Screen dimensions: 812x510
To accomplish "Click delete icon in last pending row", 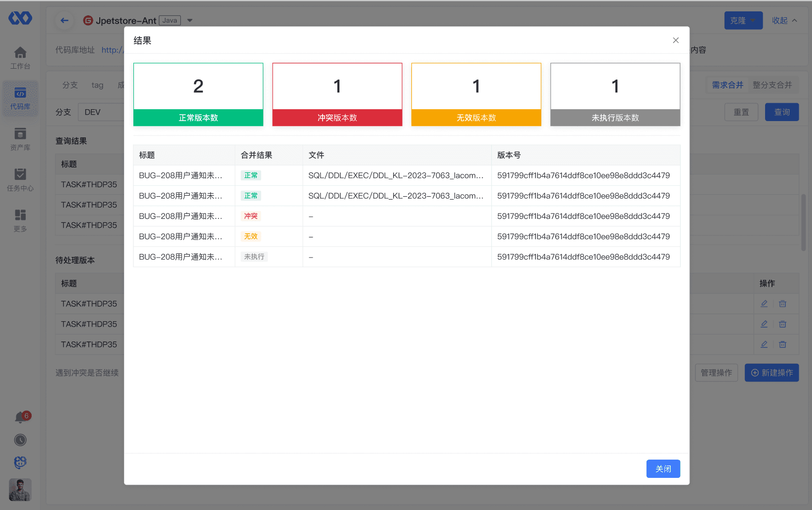I will click(x=782, y=344).
